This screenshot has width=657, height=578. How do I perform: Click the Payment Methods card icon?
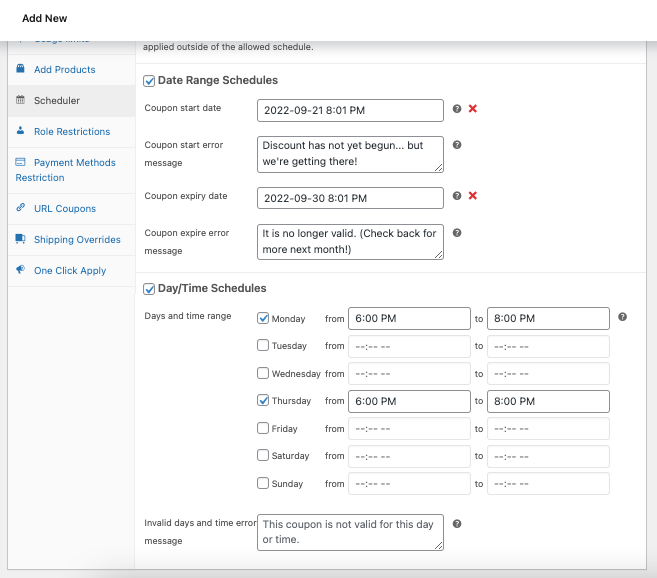[x=20, y=162]
